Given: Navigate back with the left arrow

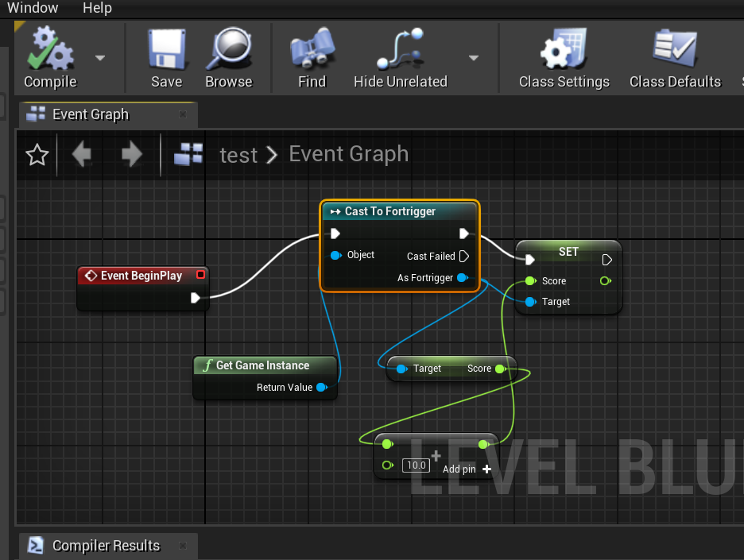Looking at the screenshot, I should pyautogui.click(x=82, y=154).
